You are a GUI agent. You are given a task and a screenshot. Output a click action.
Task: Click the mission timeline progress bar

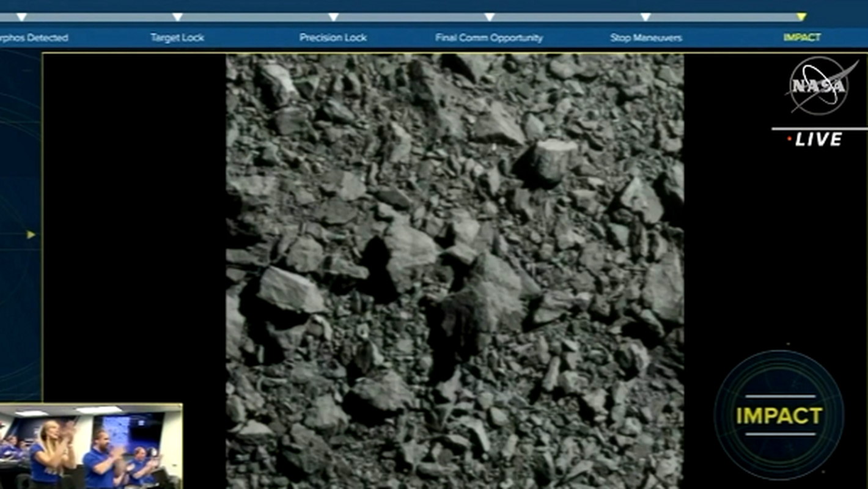point(401,17)
